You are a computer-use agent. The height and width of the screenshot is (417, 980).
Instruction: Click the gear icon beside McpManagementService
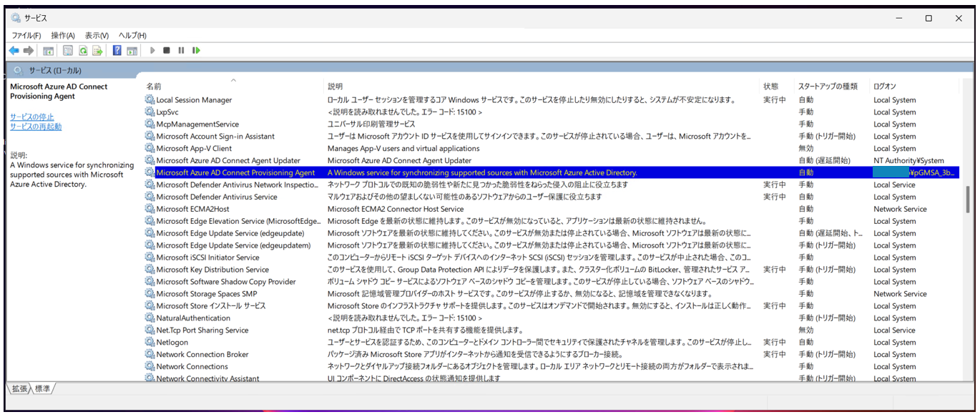(x=150, y=124)
